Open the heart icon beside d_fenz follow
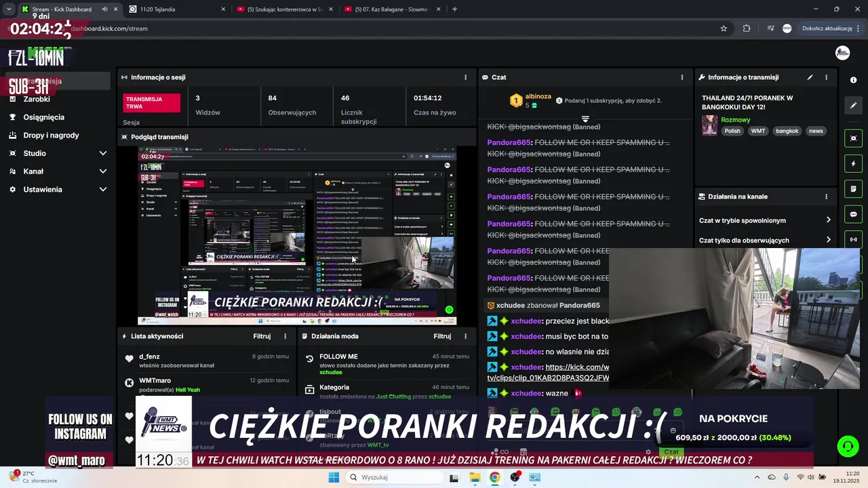 click(129, 359)
